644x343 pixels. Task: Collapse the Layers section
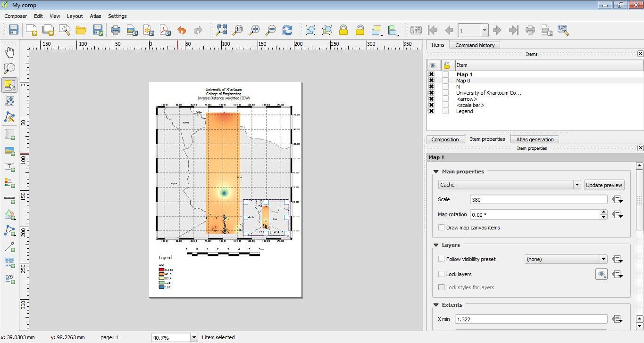click(x=436, y=245)
